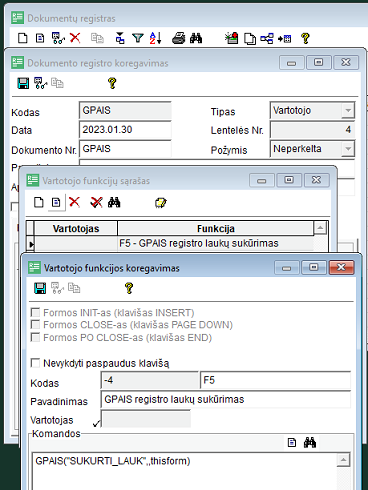Click the Pavadinimas field in function editor

(x=226, y=399)
